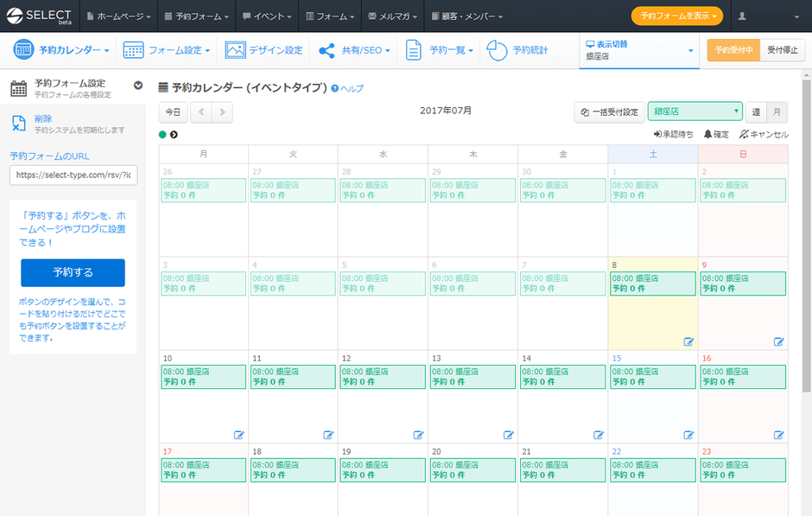Click the 共有/SEO share icon
Screen dimensions: 812x516
tap(327, 50)
